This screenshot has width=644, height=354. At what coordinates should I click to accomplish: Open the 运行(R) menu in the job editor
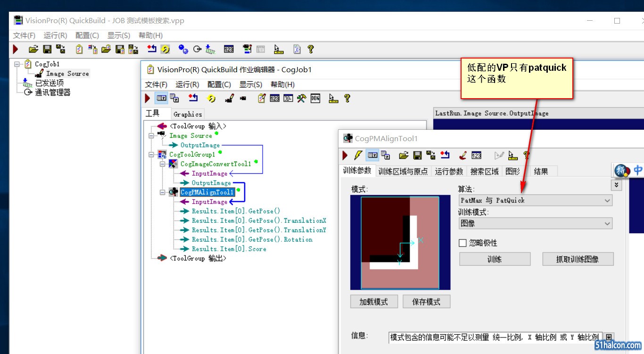coord(188,84)
